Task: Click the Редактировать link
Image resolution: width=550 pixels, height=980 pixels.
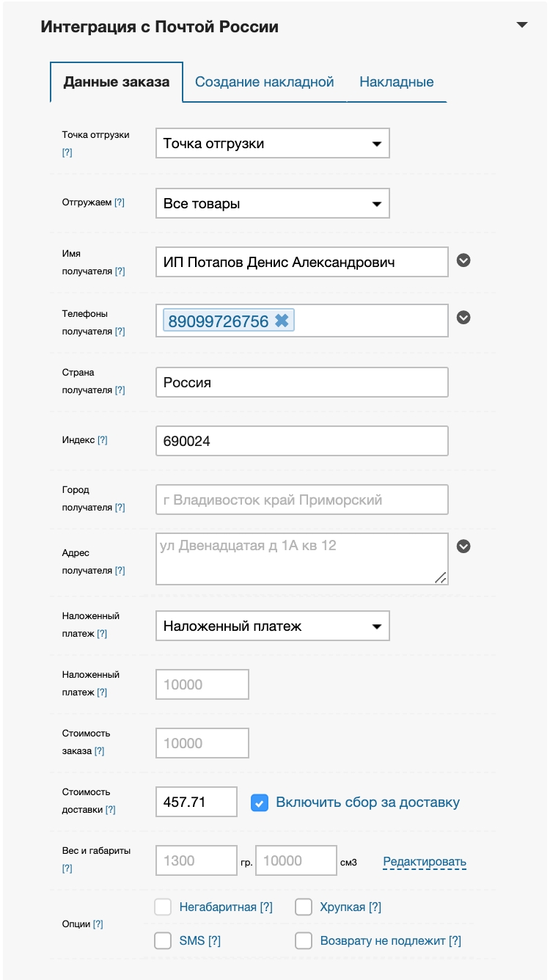Action: click(425, 862)
